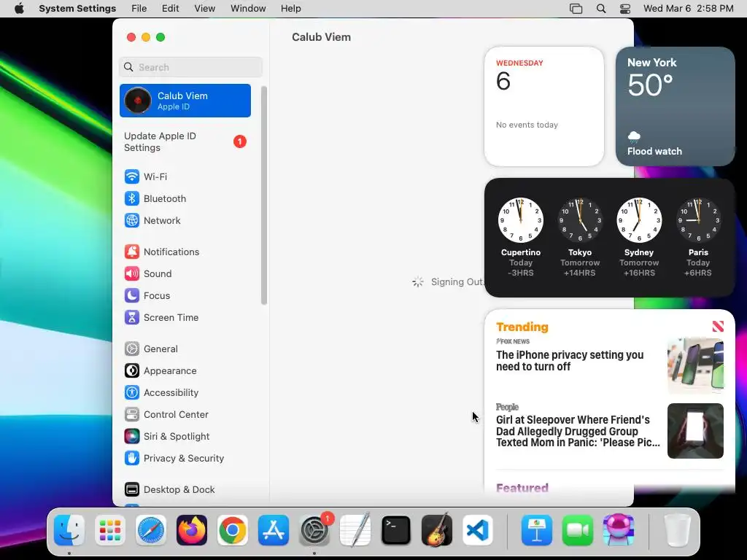This screenshot has width=747, height=560.
Task: Launch Google Chrome from the Dock
Action: pyautogui.click(x=233, y=530)
